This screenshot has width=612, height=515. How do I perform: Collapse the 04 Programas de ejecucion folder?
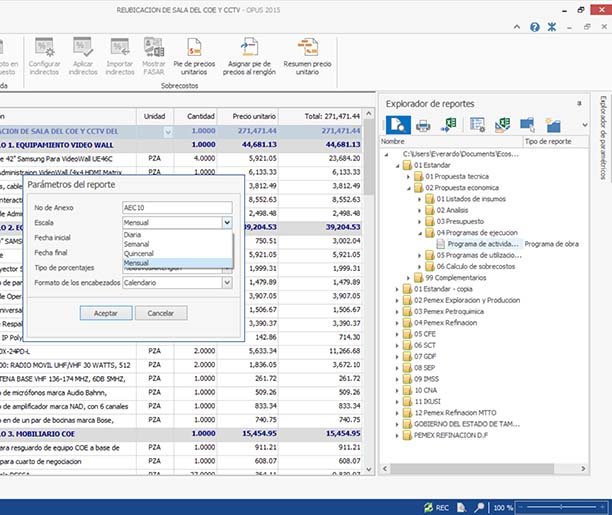point(418,232)
